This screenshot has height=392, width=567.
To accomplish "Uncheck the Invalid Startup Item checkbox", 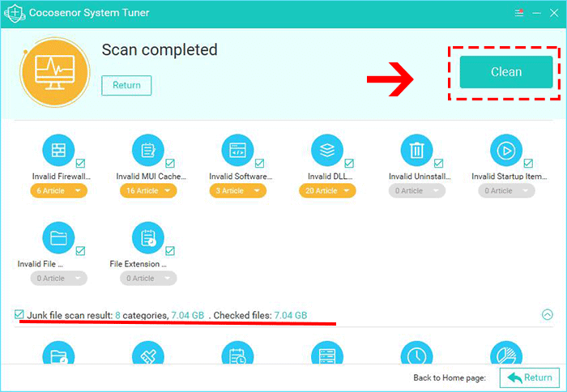I will tap(528, 163).
